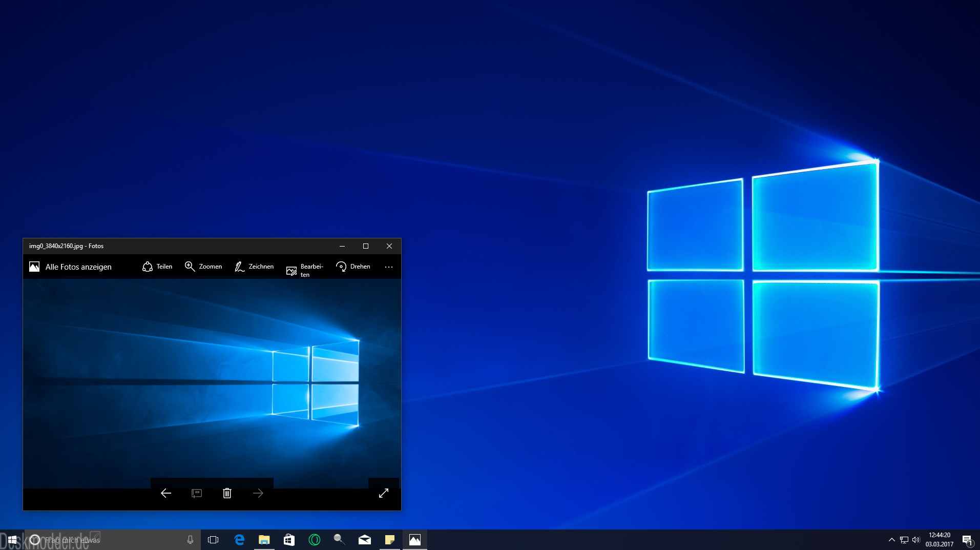This screenshot has width=980, height=550.
Task: Close the Fotos window
Action: 389,246
